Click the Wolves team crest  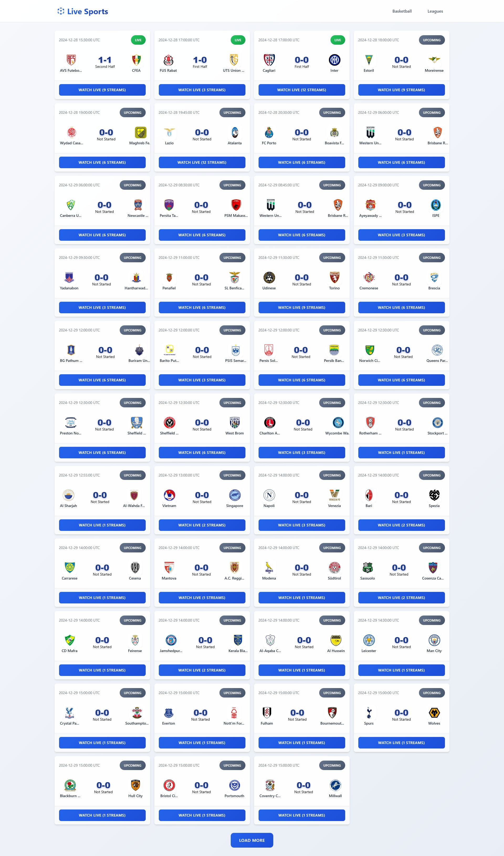434,713
